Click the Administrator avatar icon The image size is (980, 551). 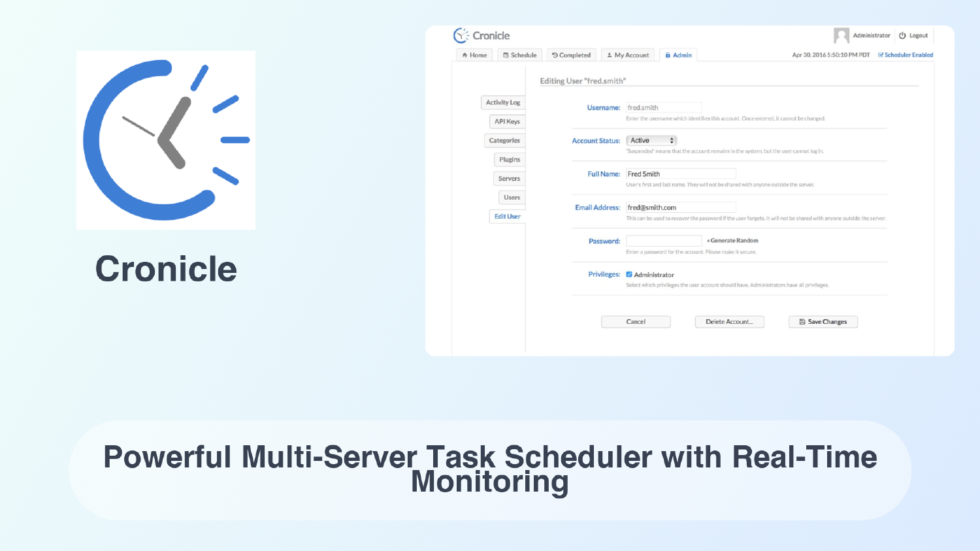pyautogui.click(x=841, y=35)
